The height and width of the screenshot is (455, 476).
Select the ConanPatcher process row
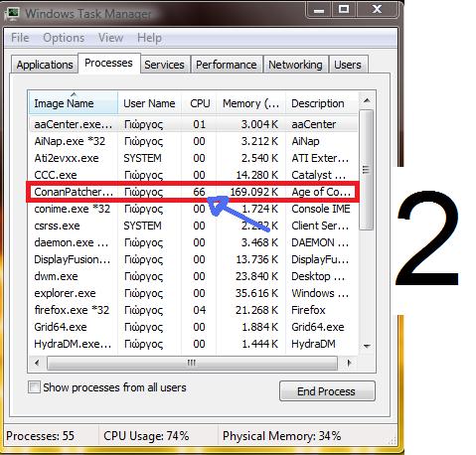(x=192, y=192)
